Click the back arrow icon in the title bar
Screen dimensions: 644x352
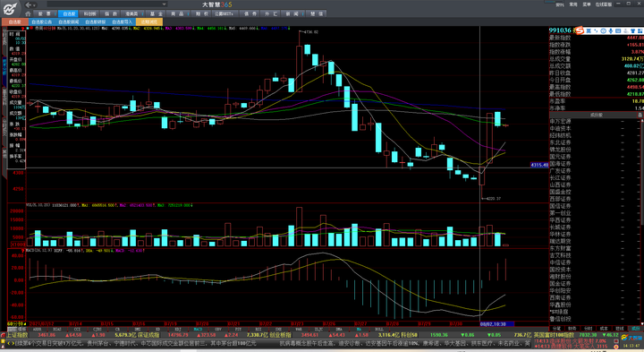pos(28,4)
